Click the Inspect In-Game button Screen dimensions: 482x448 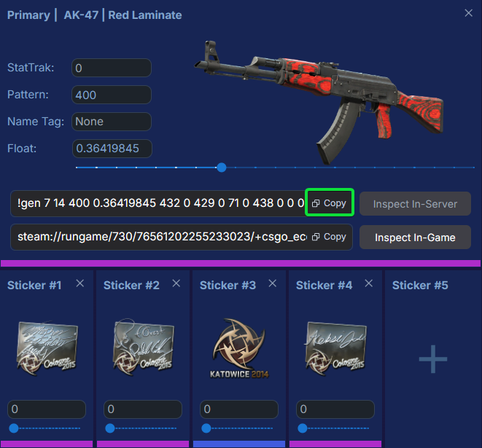click(x=415, y=237)
